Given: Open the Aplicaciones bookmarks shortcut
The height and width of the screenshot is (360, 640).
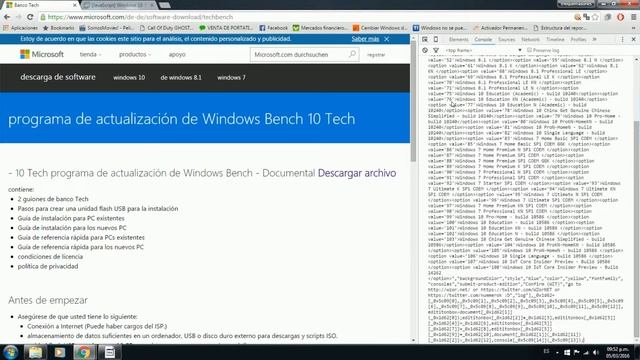Looking at the screenshot, I should point(20,28).
